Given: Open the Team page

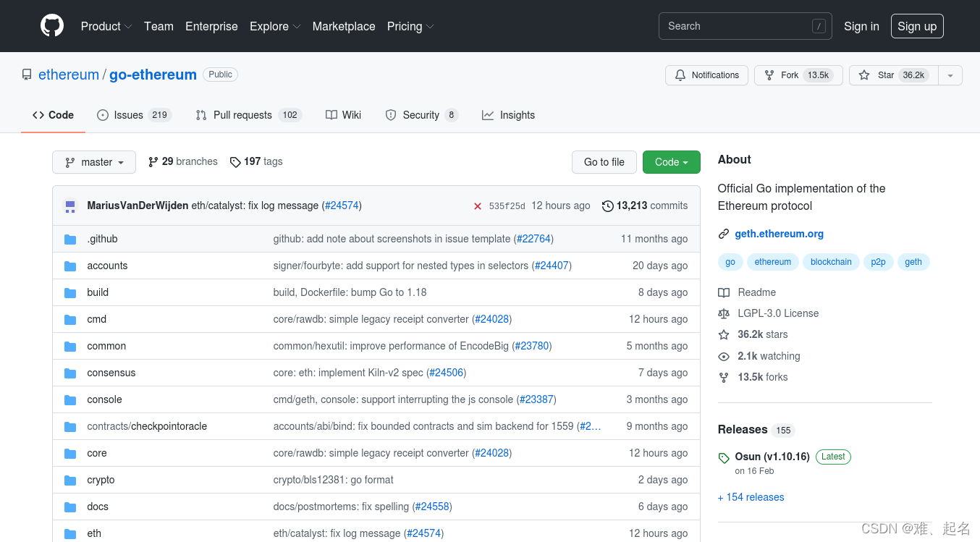Looking at the screenshot, I should click(159, 26).
